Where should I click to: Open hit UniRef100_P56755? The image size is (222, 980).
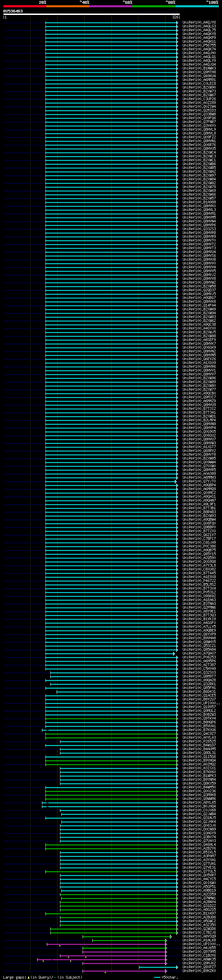click(x=199, y=45)
